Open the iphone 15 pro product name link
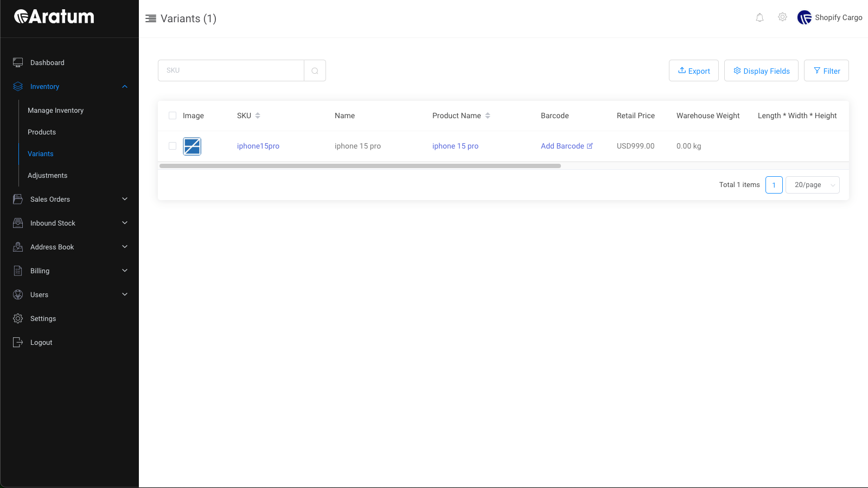Image resolution: width=868 pixels, height=488 pixels. [455, 146]
